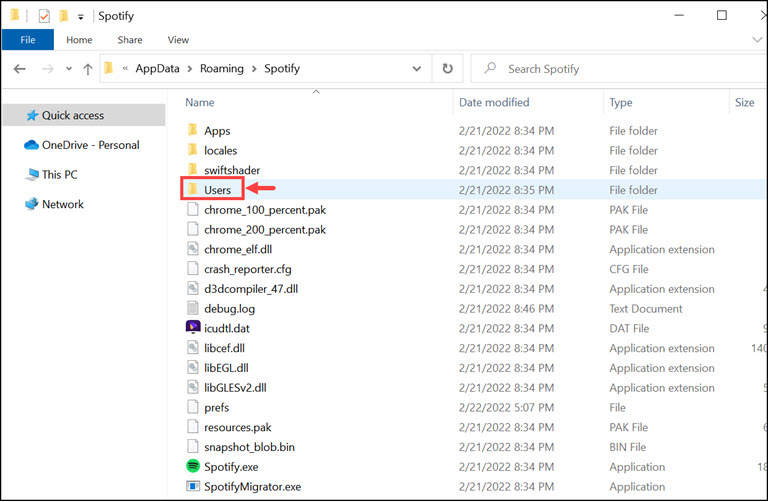Click the prefs 2/22/2022 5:07 PM date
This screenshot has height=502, width=768.
(x=506, y=407)
